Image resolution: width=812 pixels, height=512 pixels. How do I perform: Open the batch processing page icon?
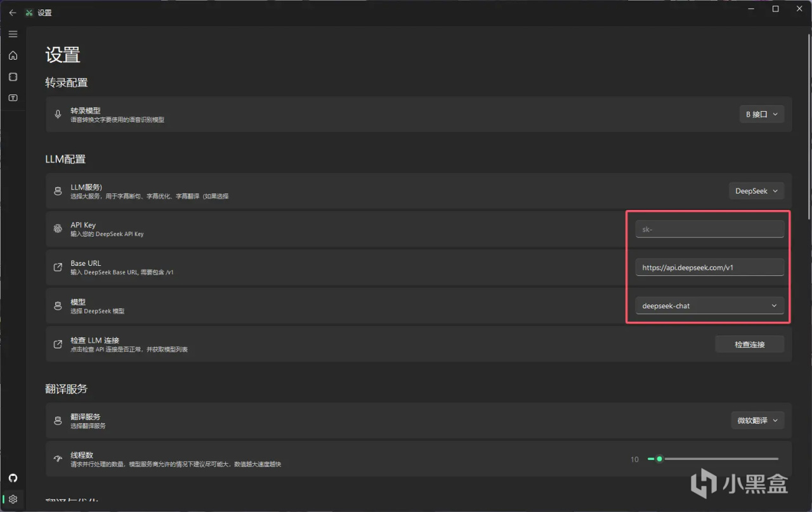click(13, 77)
